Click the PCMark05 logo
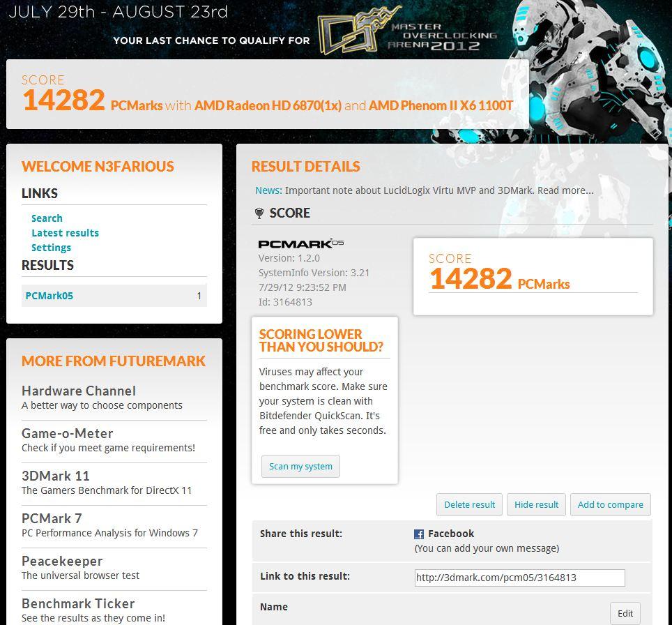The image size is (672, 625). [x=301, y=243]
